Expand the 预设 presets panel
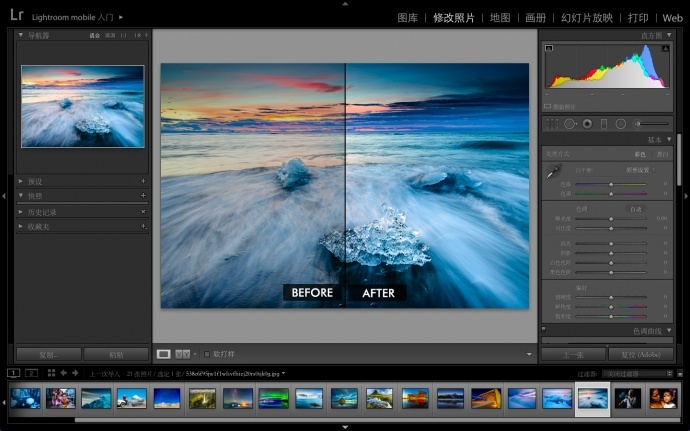Image resolution: width=690 pixels, height=431 pixels. tap(36, 181)
